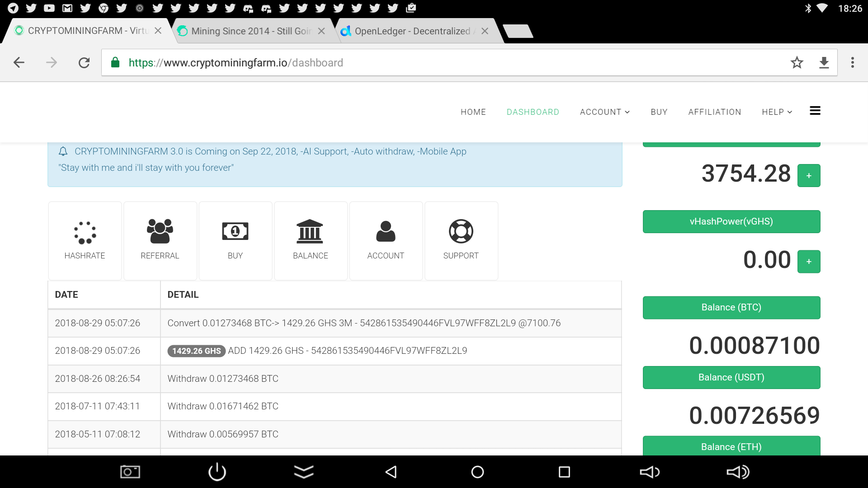
Task: Open Chrome three-dot overflow menu
Action: click(852, 63)
